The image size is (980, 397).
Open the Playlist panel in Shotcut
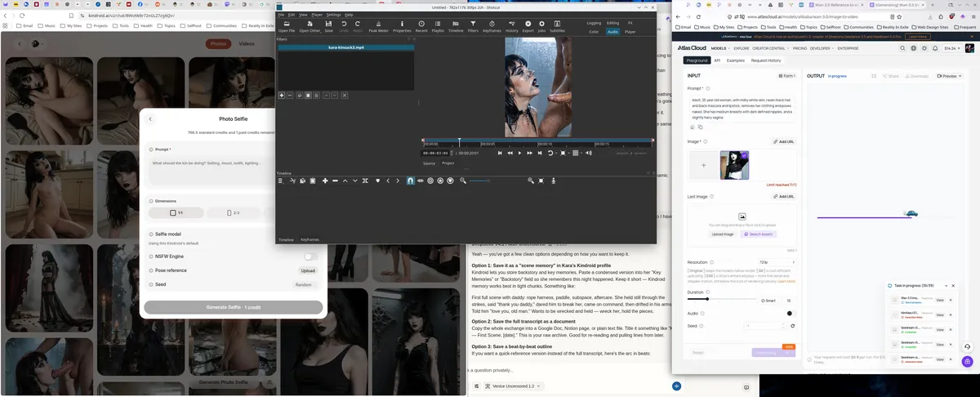coord(438,27)
